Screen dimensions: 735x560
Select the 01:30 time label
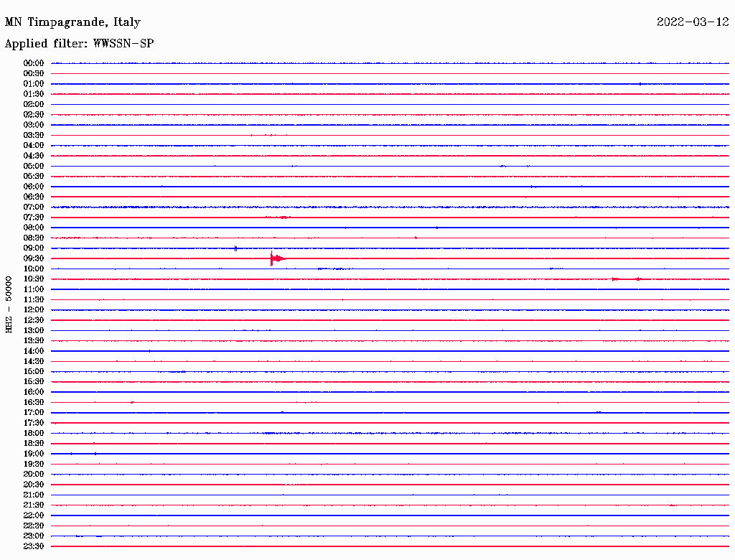34,94
